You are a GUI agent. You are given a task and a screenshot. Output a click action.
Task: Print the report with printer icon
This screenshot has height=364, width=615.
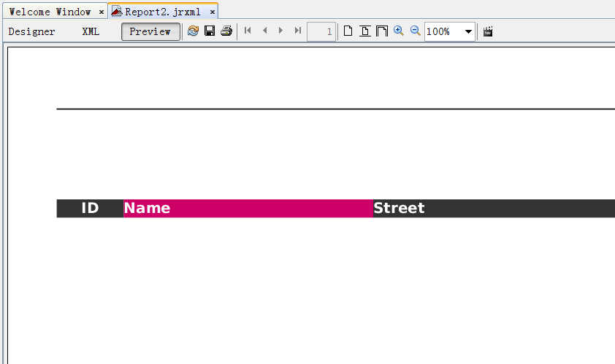click(226, 31)
